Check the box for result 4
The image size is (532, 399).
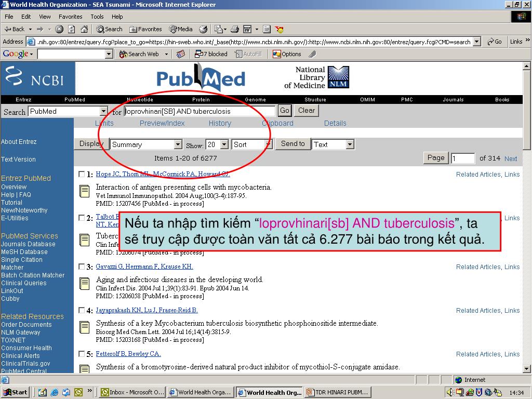[x=82, y=310]
